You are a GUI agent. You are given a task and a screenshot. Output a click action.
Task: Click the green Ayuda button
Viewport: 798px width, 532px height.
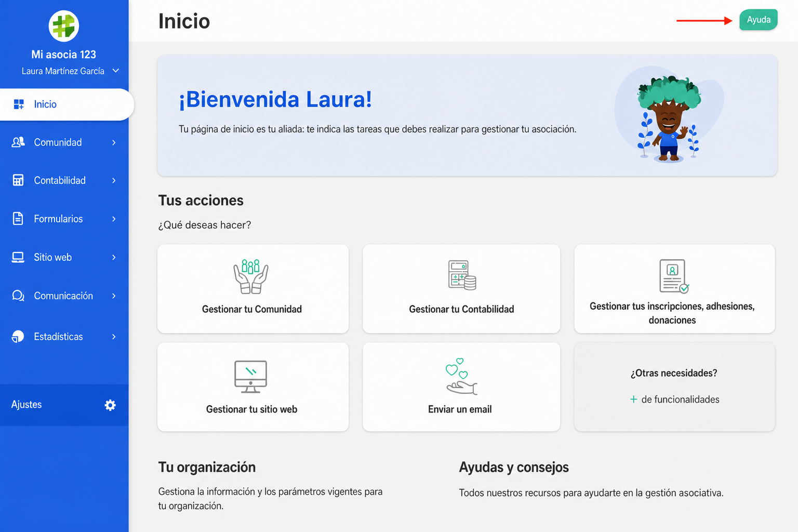(x=759, y=20)
